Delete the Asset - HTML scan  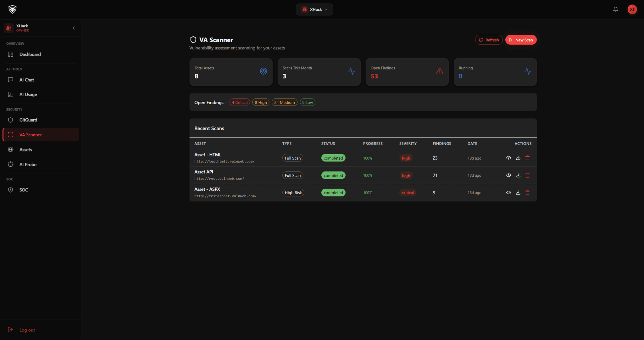528,158
